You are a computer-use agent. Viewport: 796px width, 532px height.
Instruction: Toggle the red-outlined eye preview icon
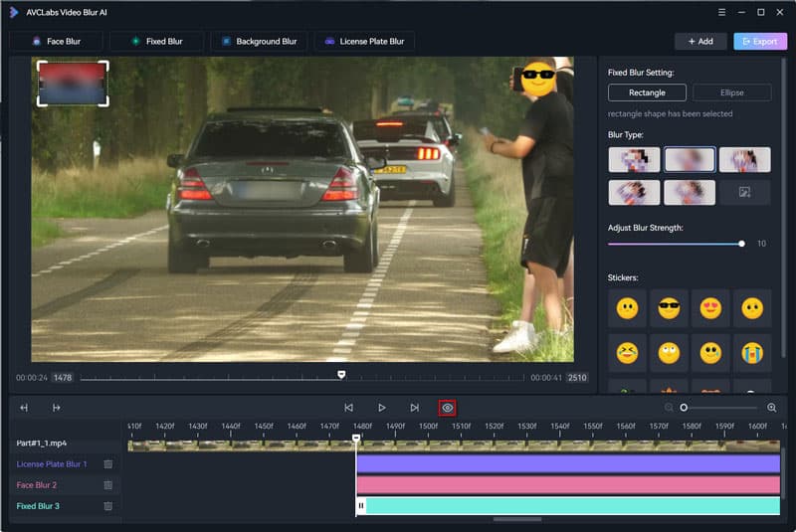pyautogui.click(x=448, y=408)
